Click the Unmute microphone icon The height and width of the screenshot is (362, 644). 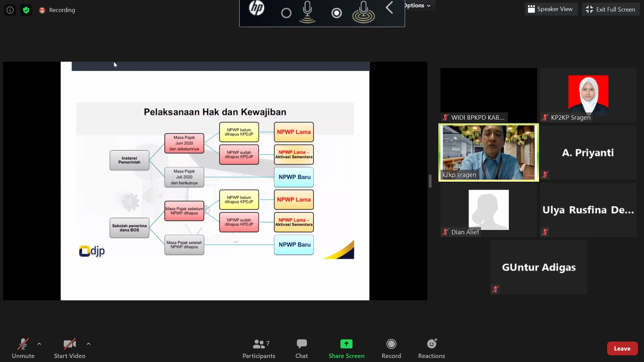[x=23, y=344]
